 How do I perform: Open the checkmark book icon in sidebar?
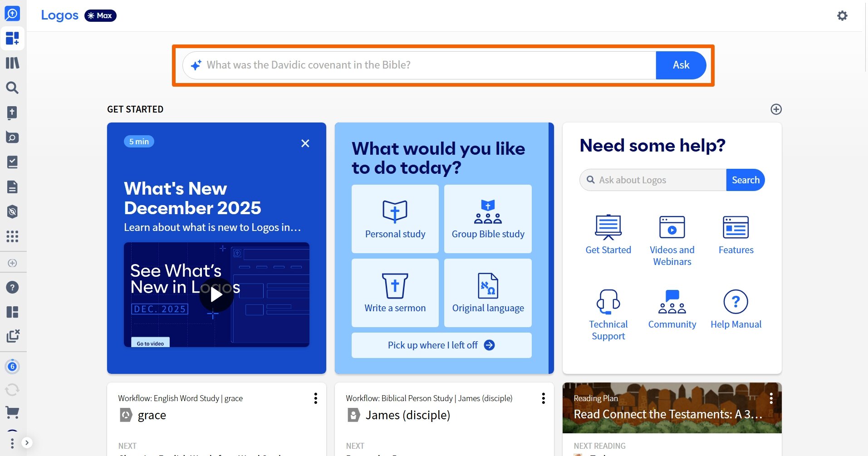pyautogui.click(x=12, y=162)
